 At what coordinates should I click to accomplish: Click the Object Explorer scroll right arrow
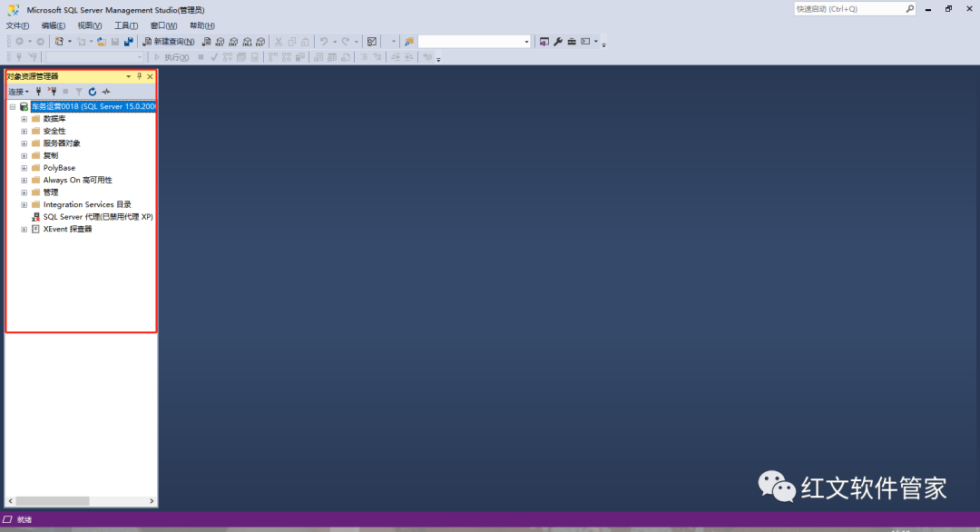tap(152, 501)
